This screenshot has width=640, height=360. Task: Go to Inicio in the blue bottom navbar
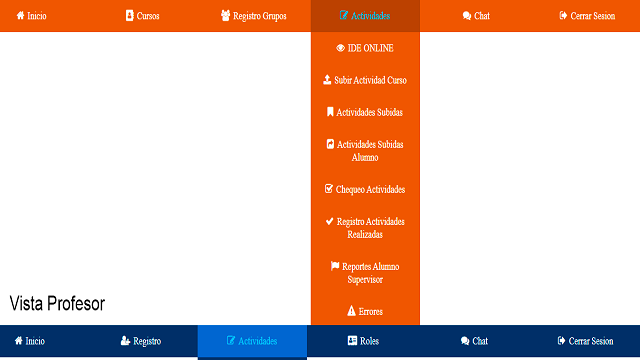29,341
